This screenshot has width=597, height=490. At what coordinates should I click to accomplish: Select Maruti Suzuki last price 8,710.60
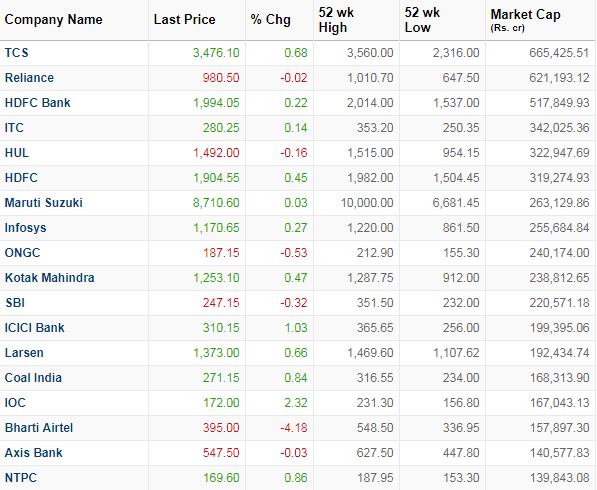tap(216, 203)
